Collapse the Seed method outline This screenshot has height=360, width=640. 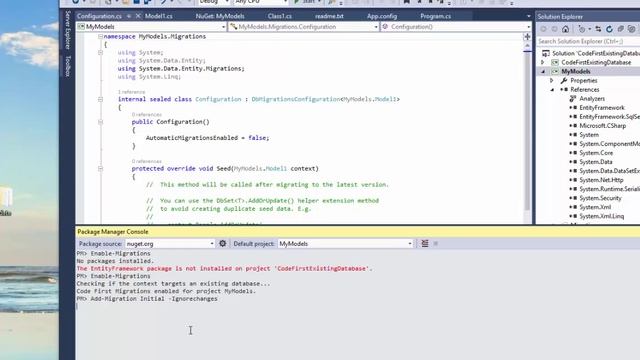[100, 169]
